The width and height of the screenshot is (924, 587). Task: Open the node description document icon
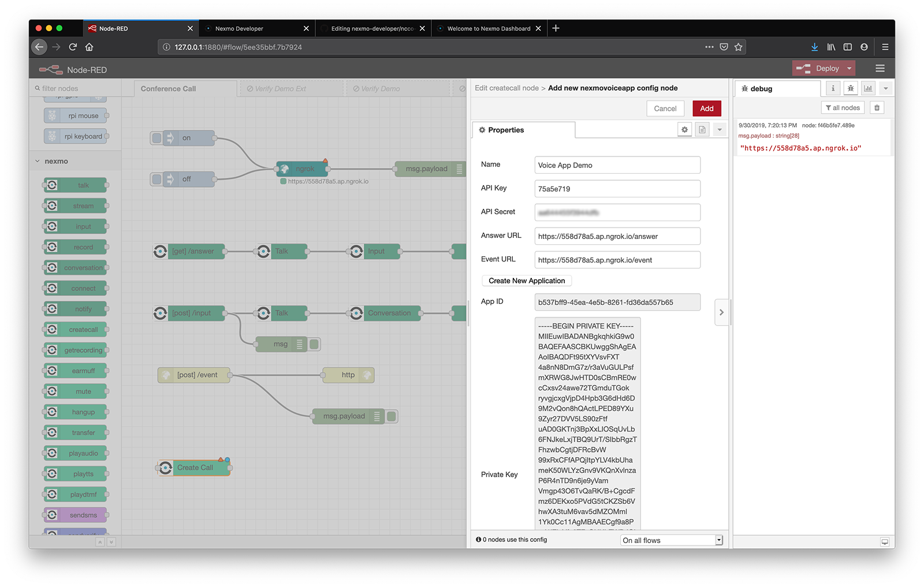click(x=702, y=130)
